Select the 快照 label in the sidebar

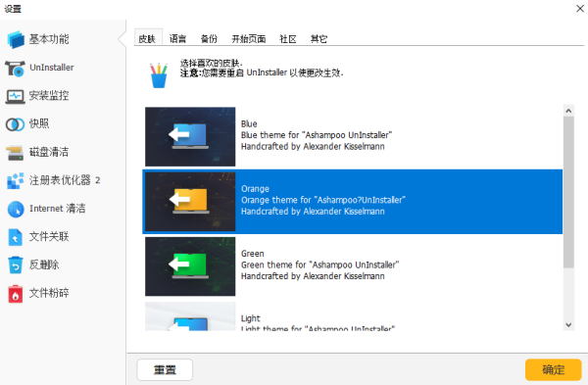pos(39,123)
